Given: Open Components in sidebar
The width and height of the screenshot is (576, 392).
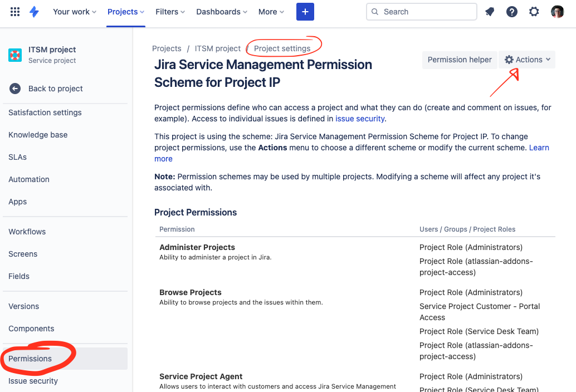Looking at the screenshot, I should coord(31,329).
